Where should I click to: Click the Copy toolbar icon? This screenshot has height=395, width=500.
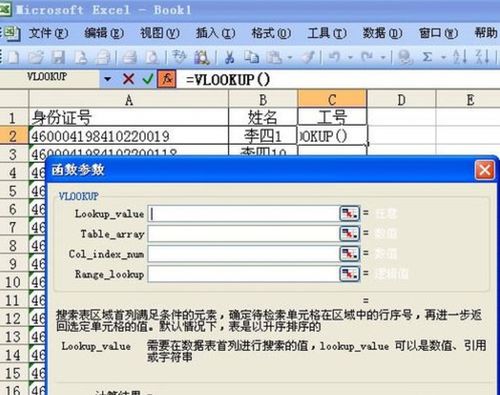pyautogui.click(x=251, y=57)
